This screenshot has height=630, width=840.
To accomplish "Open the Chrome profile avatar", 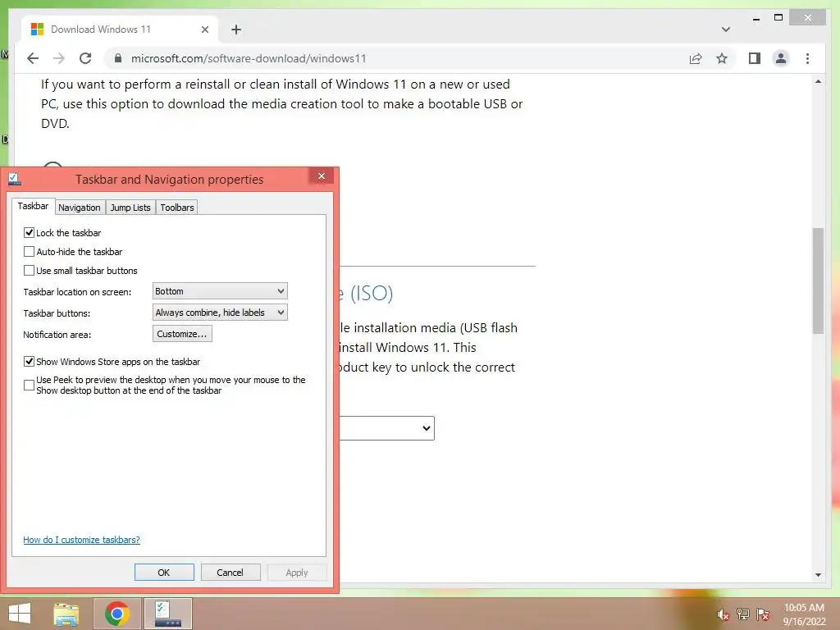I will [x=781, y=58].
